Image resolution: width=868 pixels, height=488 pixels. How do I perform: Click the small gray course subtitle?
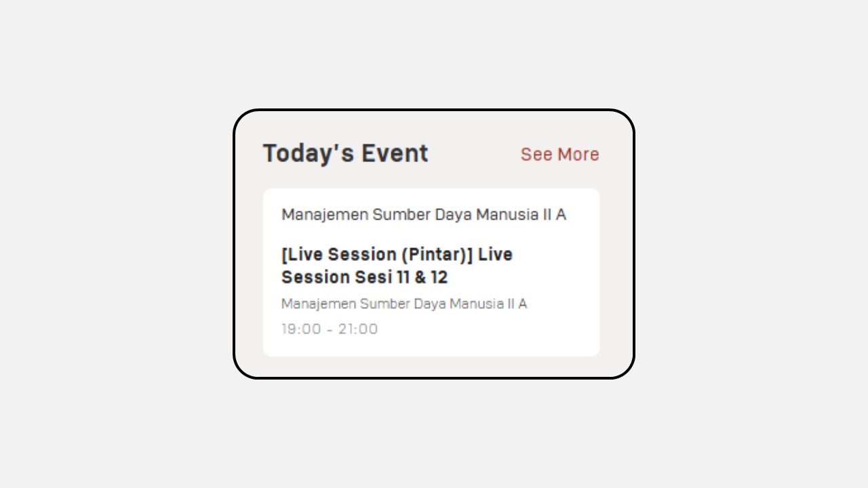(404, 304)
